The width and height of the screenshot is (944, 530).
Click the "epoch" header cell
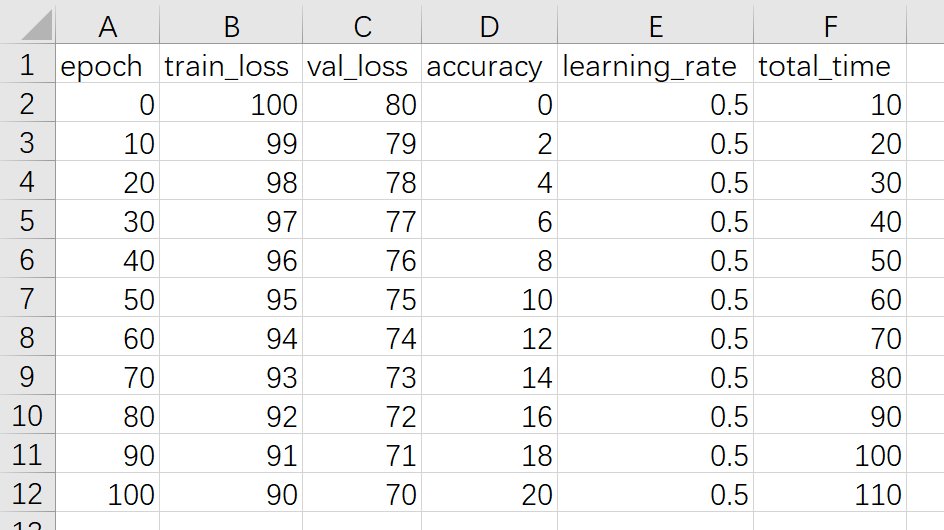tap(107, 66)
